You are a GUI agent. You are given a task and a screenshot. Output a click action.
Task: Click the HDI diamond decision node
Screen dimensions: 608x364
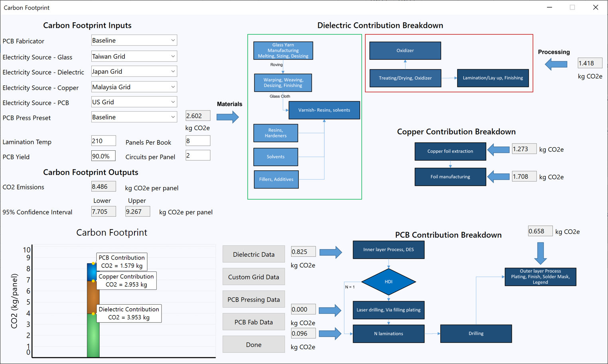(x=388, y=281)
